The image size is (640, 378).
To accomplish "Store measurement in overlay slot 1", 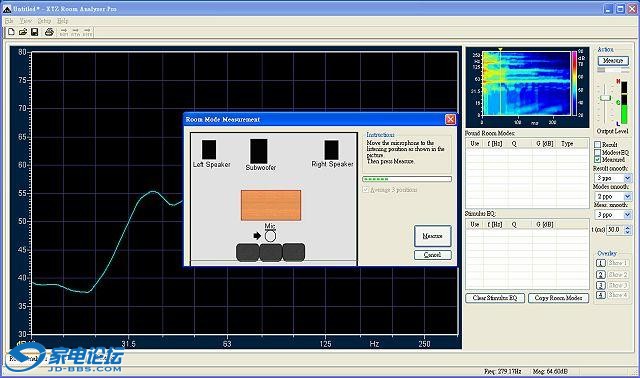I will point(600,263).
